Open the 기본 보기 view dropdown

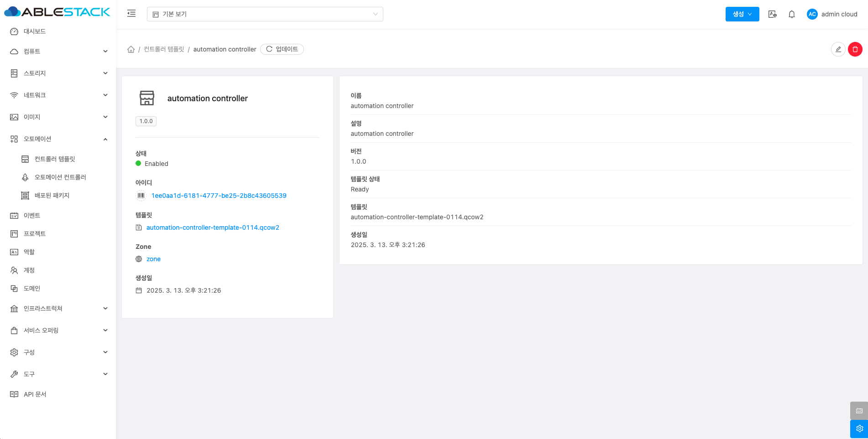click(265, 14)
